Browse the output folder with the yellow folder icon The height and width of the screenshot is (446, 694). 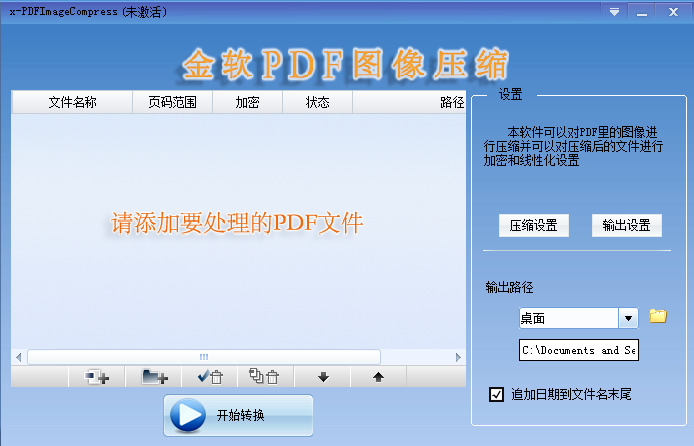click(x=658, y=316)
